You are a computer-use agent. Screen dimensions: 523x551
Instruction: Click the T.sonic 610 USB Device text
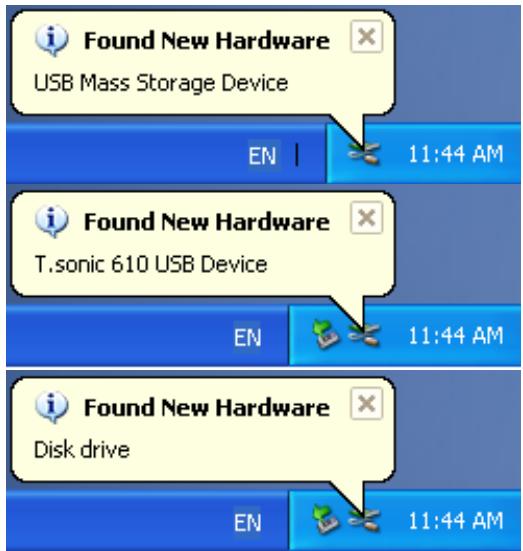tap(151, 264)
